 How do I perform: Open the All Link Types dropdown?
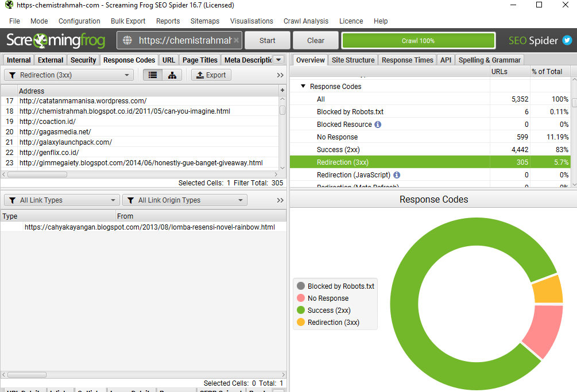pos(61,200)
